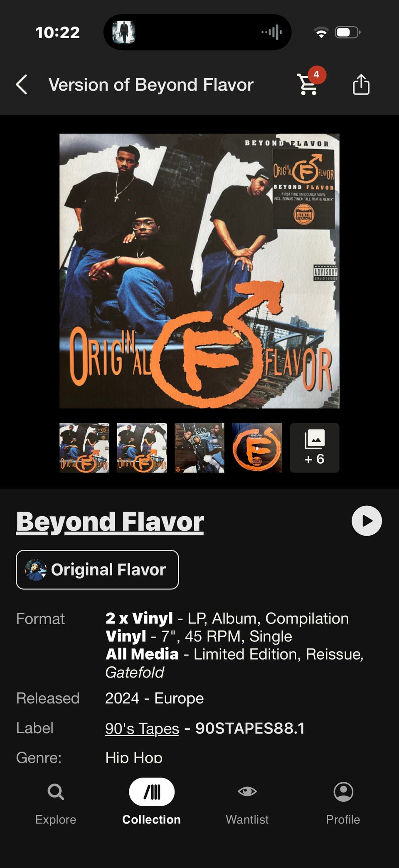Screen dimensions: 399x868
Task: Tap the Original Flavor artist avatar
Action: pos(36,570)
